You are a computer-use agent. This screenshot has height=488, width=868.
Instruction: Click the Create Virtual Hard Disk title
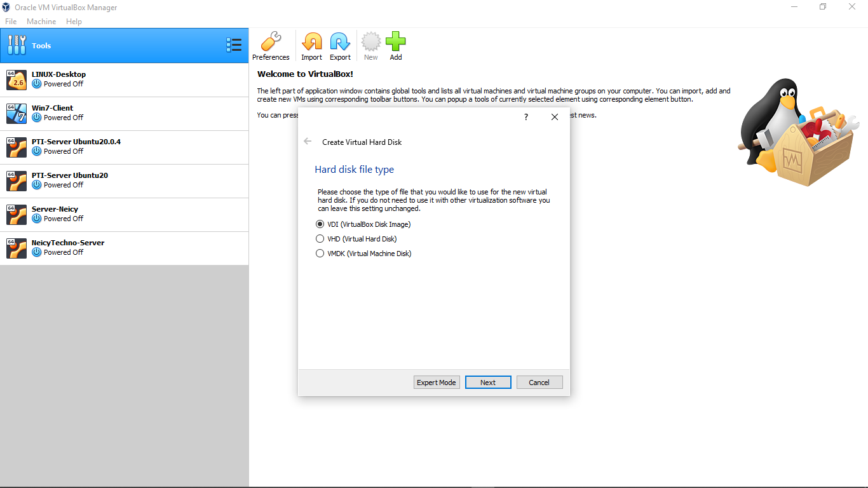coord(362,142)
